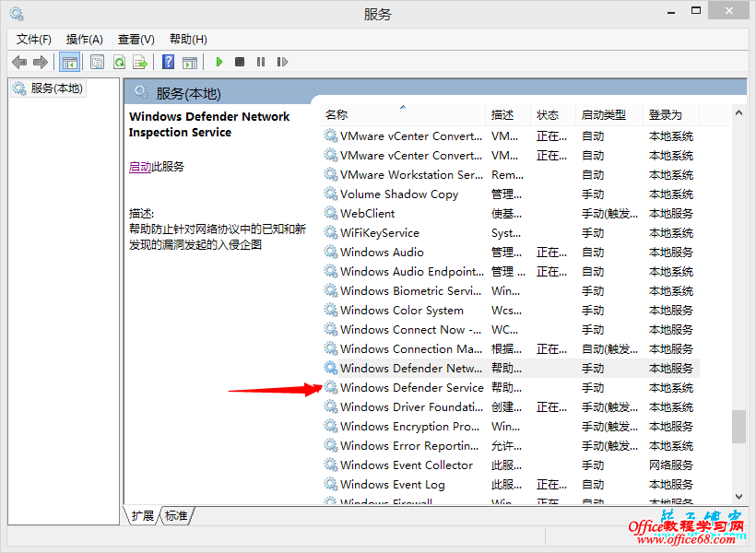756x553 pixels.
Task: Open the 操作 menu
Action: point(84,39)
